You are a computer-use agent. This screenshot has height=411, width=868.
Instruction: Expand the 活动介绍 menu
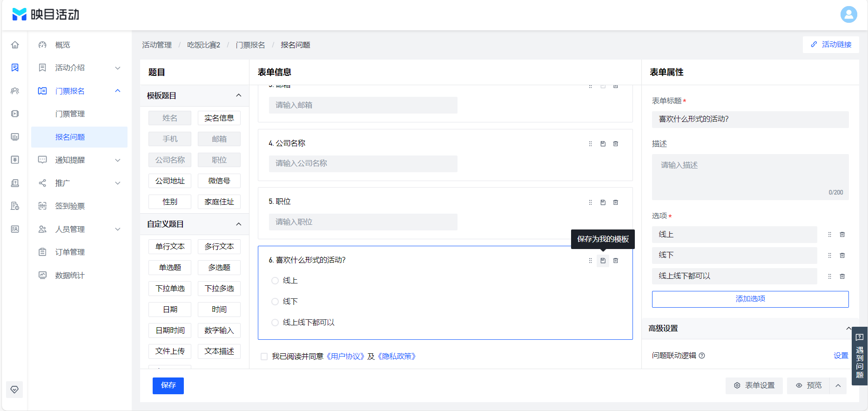[x=118, y=68]
